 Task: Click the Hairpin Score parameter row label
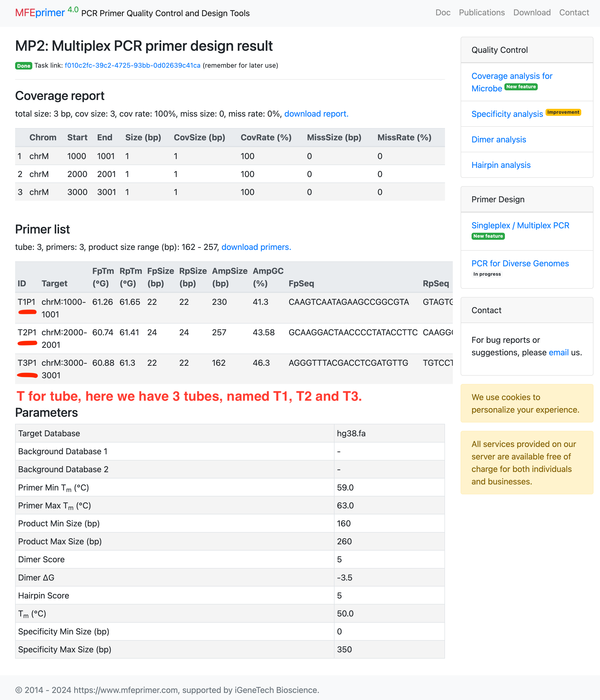[44, 595]
